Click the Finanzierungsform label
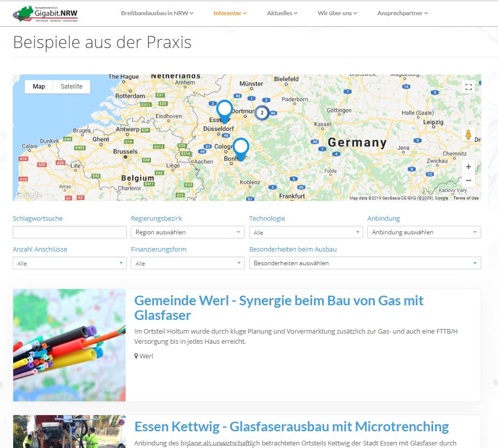This screenshot has height=448, width=498. 159,249
